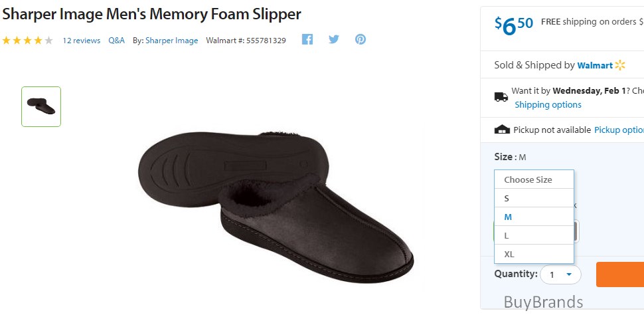Visit the Sharper Image brand link
This screenshot has height=323, width=644.
[x=172, y=41]
